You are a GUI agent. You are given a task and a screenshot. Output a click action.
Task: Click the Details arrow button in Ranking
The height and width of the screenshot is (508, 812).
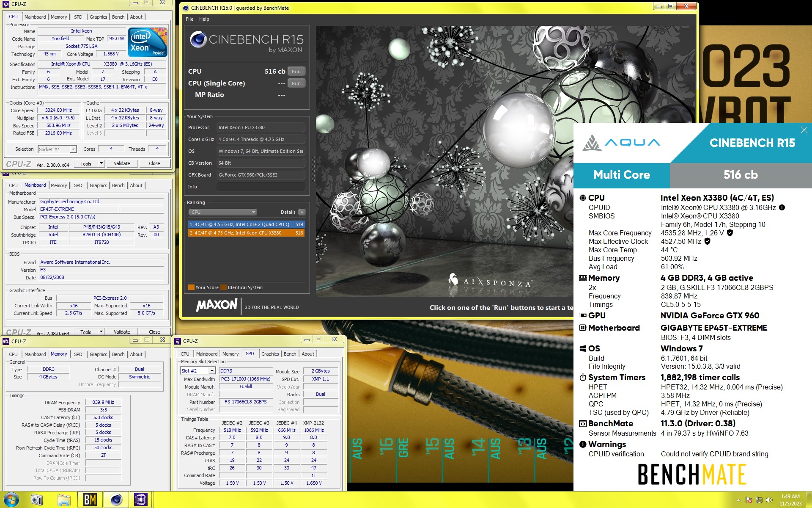pyautogui.click(x=302, y=212)
